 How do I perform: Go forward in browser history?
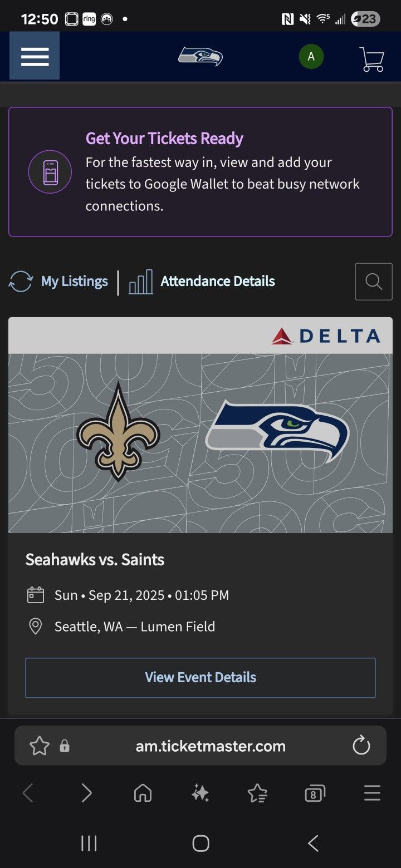pos(86,793)
